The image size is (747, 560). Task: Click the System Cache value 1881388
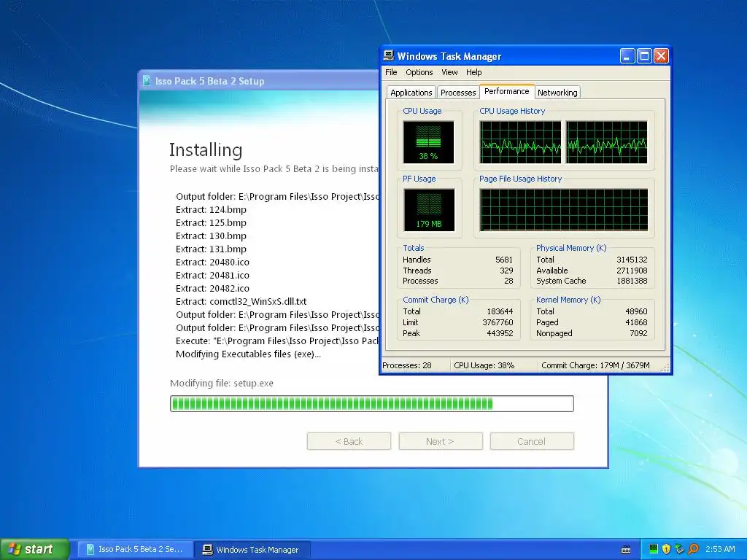pyautogui.click(x=632, y=281)
